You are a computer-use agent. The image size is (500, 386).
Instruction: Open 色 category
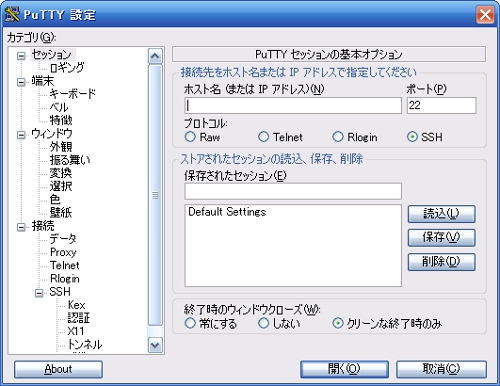pos(55,199)
